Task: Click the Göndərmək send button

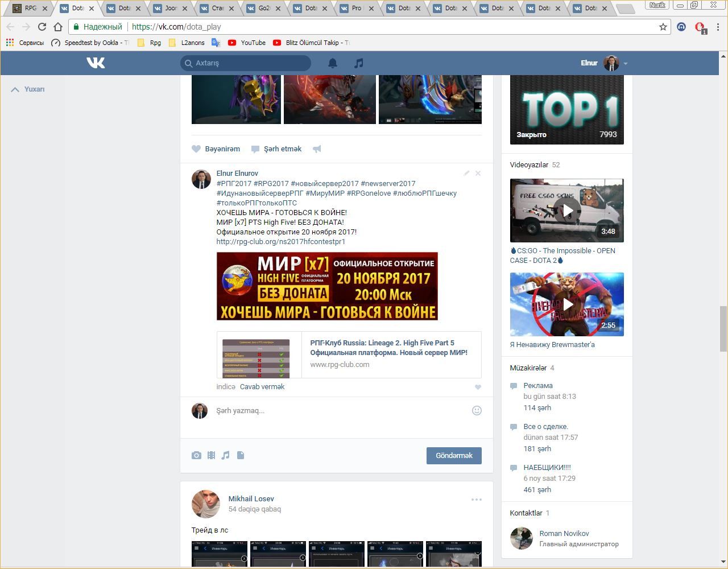Action: click(454, 456)
